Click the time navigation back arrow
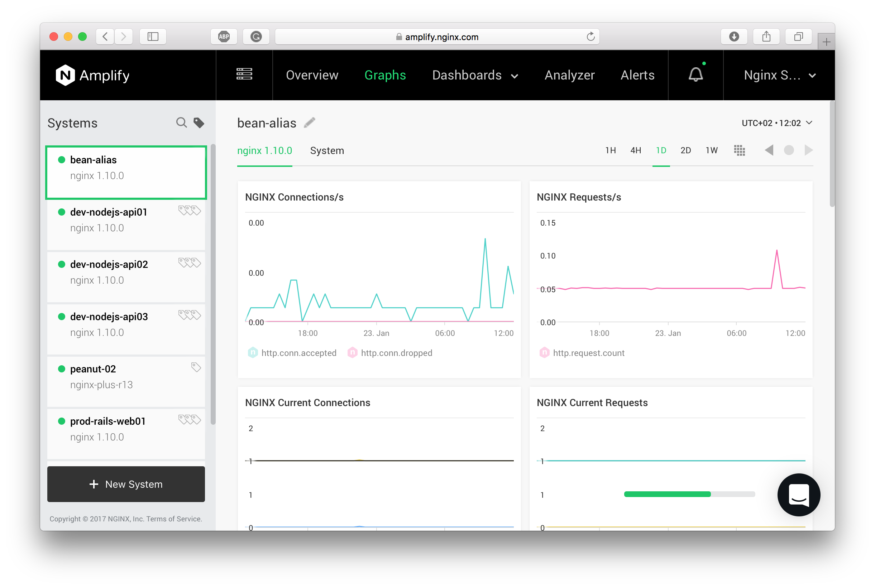This screenshot has height=588, width=875. (x=769, y=150)
